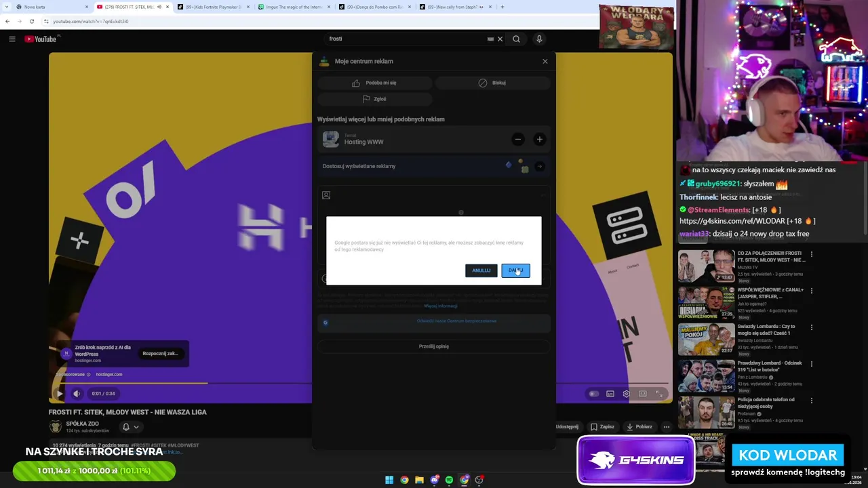The image size is (868, 488).
Task: Open options for Prawdziwy Lombard video
Action: (x=812, y=365)
